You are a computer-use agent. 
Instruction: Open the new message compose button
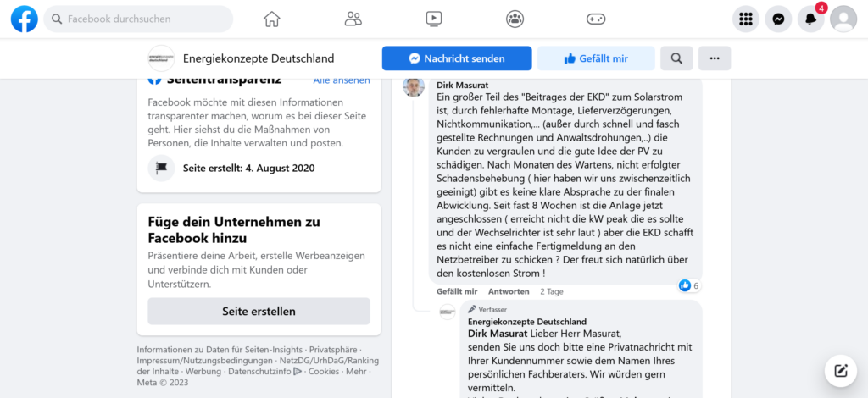[x=841, y=370]
